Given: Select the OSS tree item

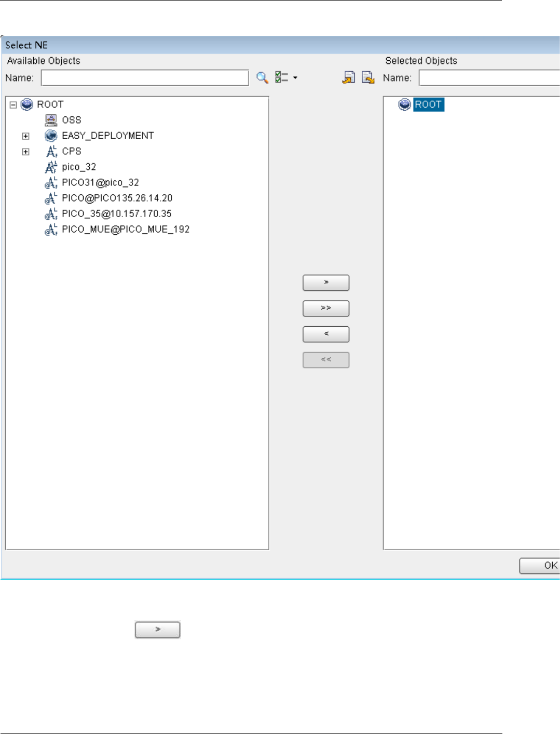Looking at the screenshot, I should (72, 120).
